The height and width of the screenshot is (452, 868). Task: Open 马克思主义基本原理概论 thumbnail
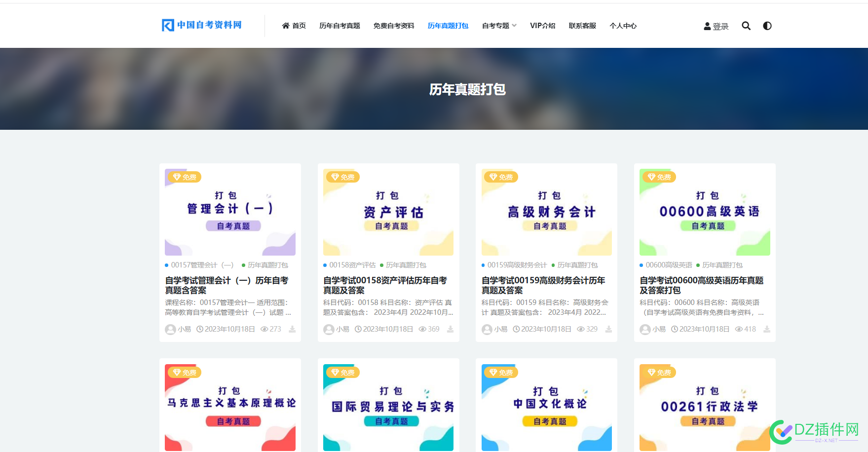pyautogui.click(x=230, y=408)
